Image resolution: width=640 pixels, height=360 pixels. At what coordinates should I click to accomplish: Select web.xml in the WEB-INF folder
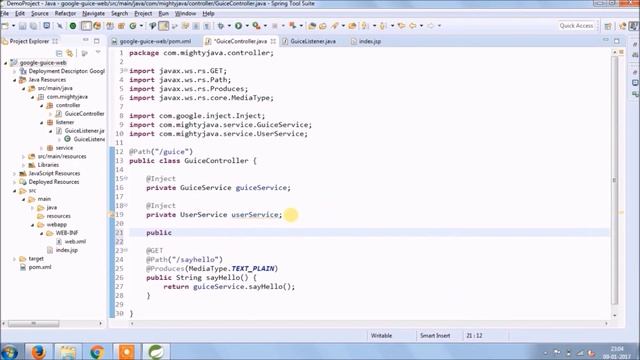tap(75, 242)
